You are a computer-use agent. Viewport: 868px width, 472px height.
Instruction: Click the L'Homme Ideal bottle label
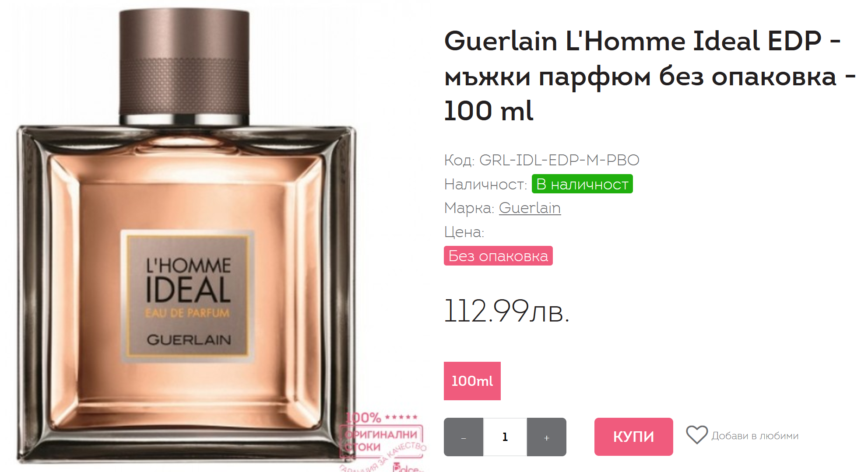point(188,296)
